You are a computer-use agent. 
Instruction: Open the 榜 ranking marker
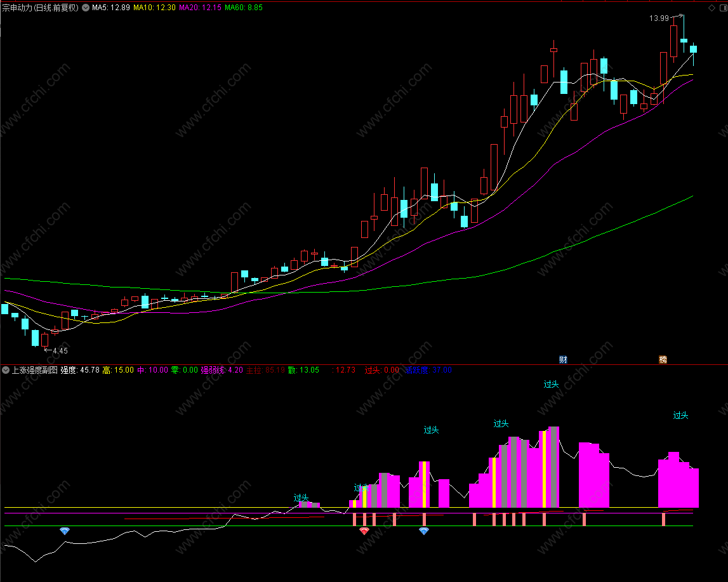663,359
